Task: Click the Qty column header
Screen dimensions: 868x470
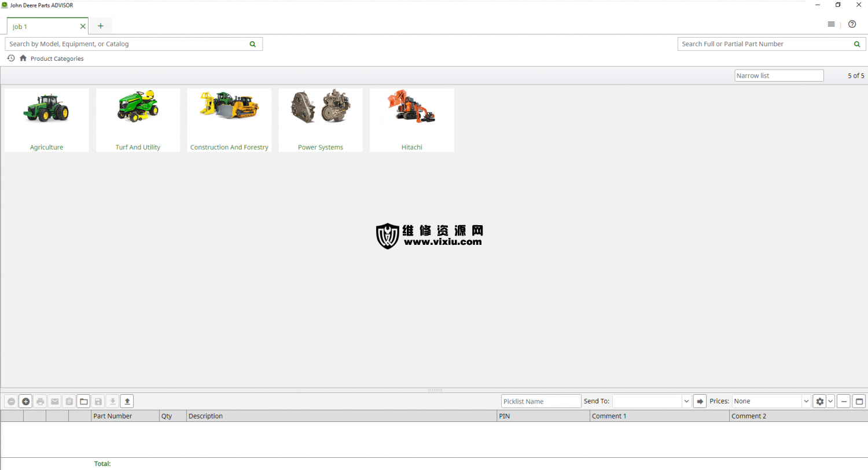Action: [x=173, y=416]
